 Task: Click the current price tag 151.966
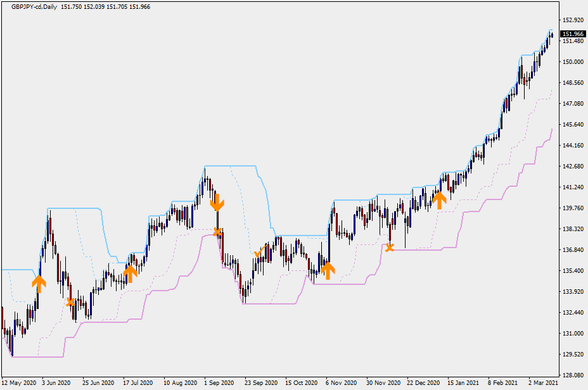[573, 34]
